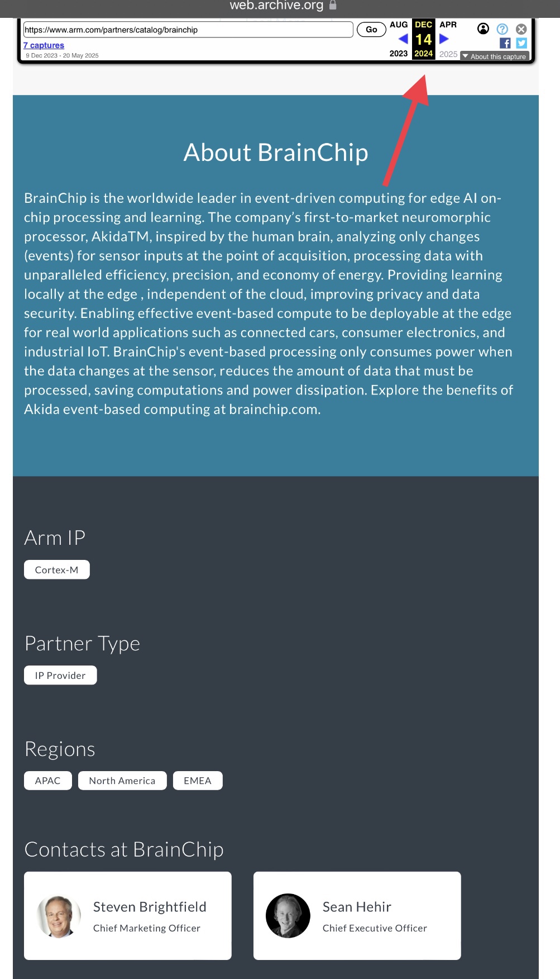Share capture on Twitter

pyautogui.click(x=521, y=43)
